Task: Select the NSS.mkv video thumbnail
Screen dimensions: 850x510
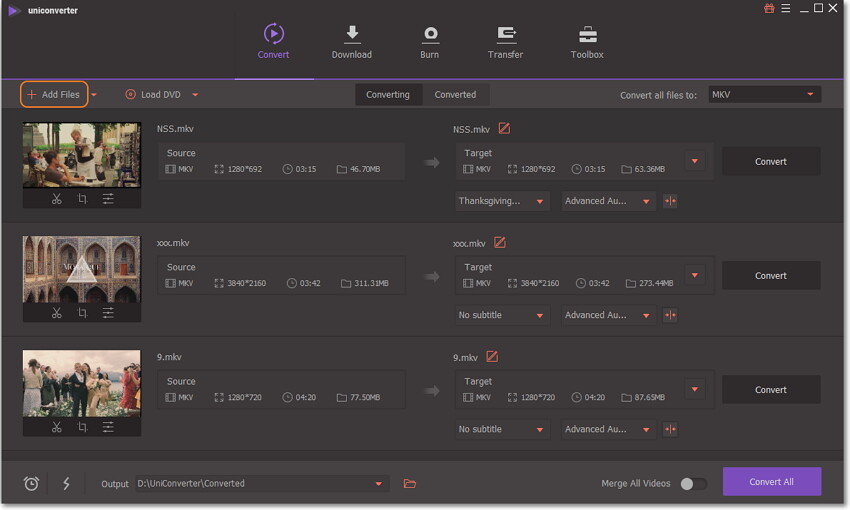Action: [x=82, y=155]
